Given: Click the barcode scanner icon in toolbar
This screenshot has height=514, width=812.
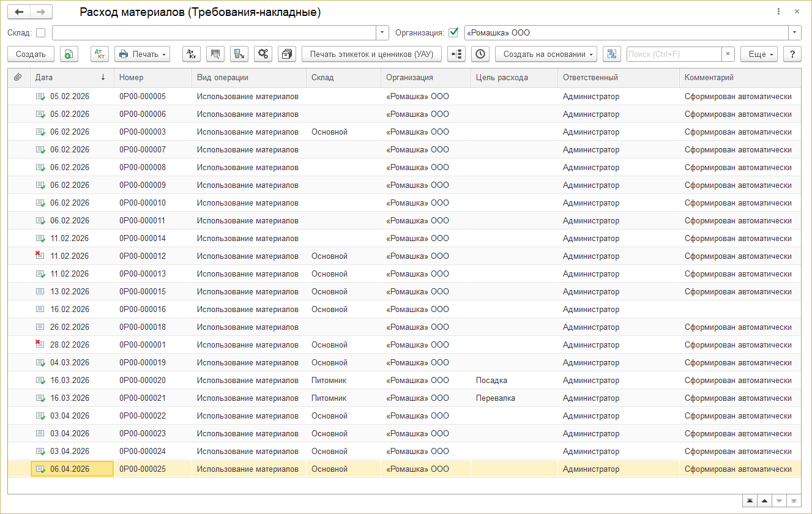Looking at the screenshot, I should click(215, 54).
